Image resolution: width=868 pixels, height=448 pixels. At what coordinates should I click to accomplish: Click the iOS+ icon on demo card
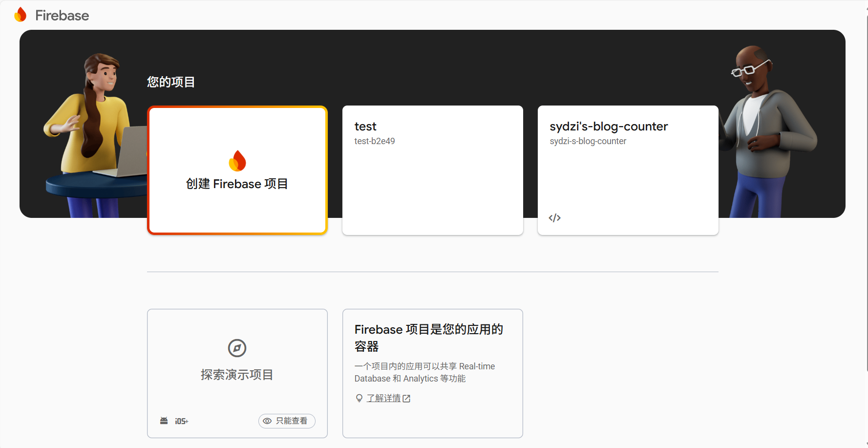tap(181, 421)
